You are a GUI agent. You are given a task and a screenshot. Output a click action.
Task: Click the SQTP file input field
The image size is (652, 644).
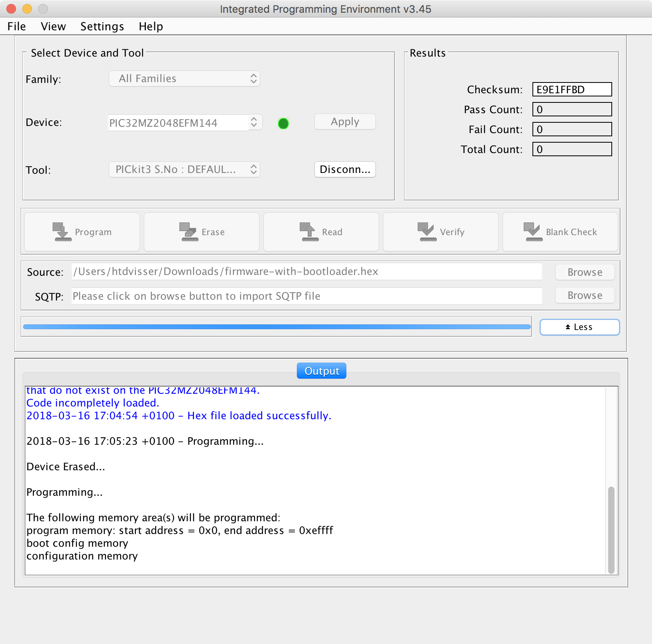pos(306,296)
